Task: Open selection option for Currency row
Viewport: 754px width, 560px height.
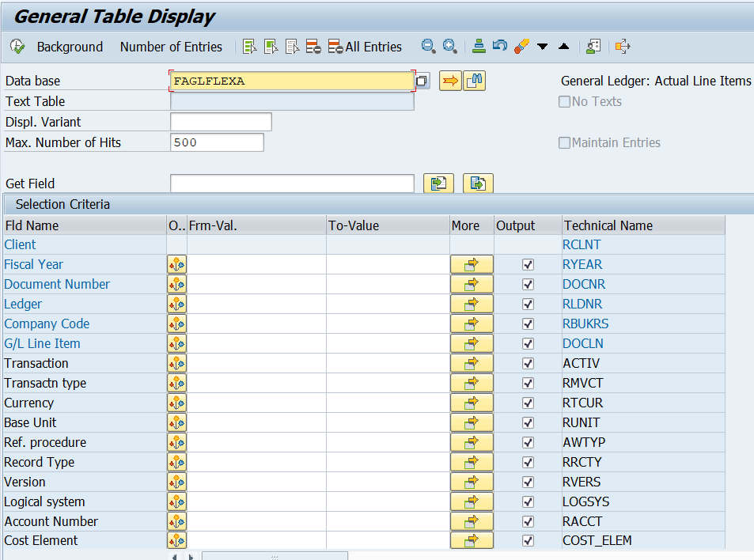Action: point(176,403)
